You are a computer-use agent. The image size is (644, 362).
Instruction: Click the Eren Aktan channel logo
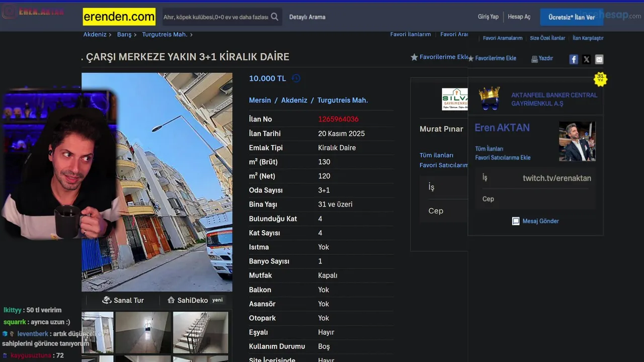click(x=33, y=12)
